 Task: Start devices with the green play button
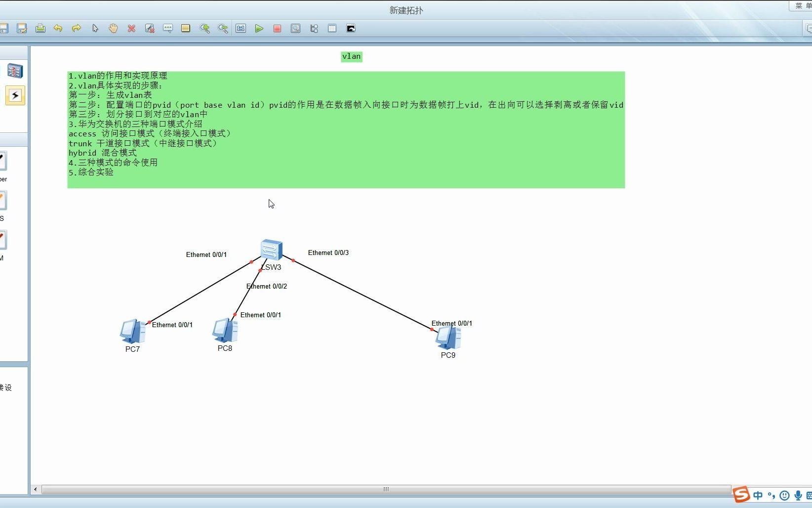pyautogui.click(x=259, y=28)
